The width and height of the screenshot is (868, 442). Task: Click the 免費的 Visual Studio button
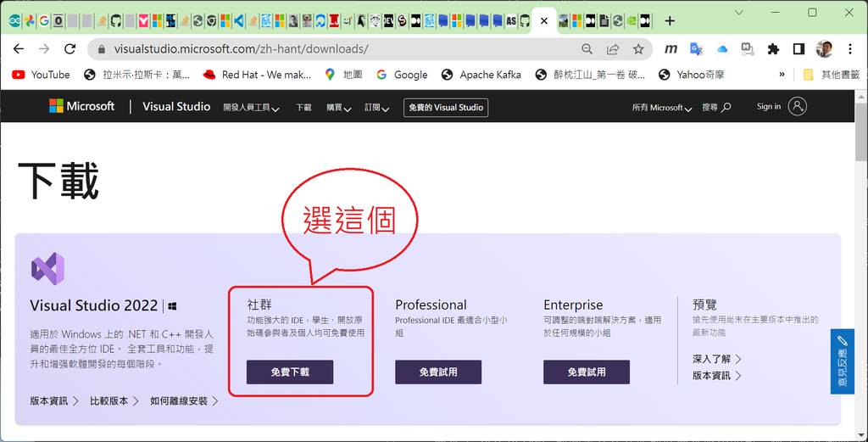[446, 108]
